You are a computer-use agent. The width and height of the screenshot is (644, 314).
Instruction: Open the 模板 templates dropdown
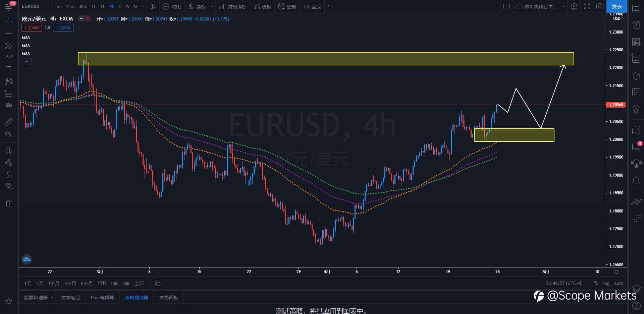click(263, 6)
